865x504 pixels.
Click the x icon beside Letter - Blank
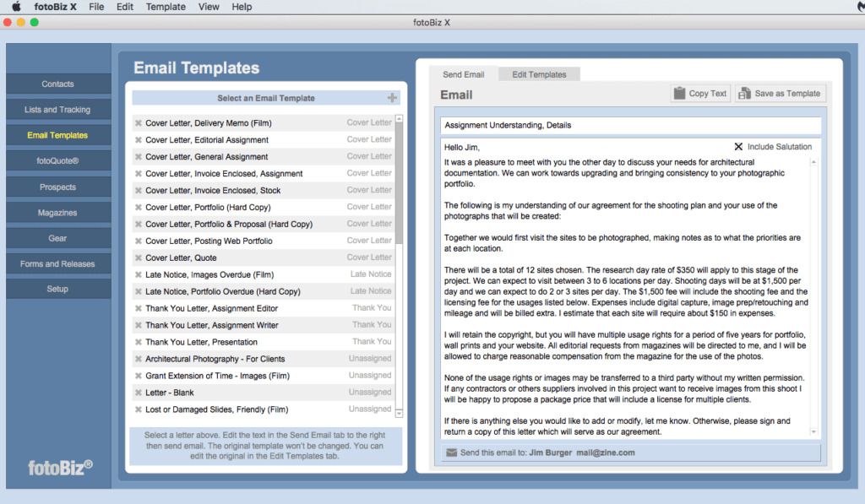point(139,393)
